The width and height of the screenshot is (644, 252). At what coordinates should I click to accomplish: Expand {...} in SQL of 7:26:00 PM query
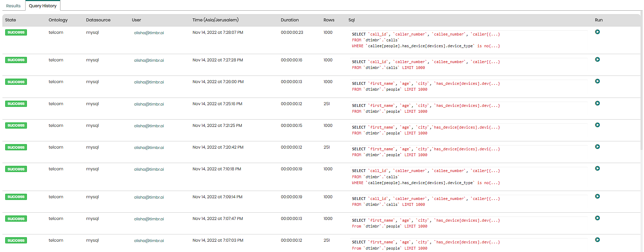click(x=494, y=83)
